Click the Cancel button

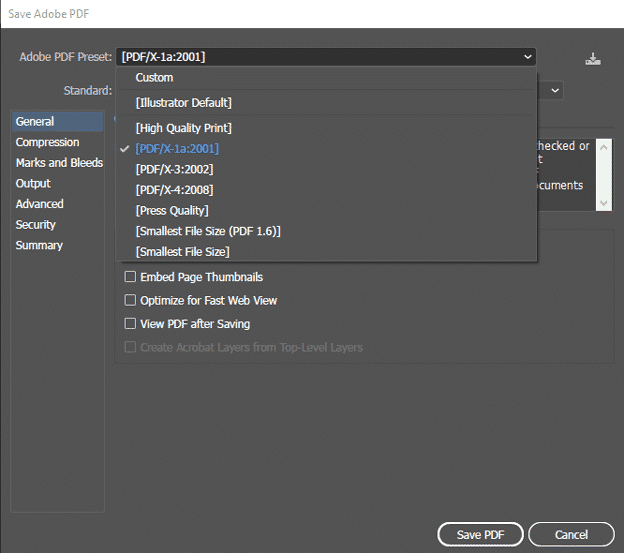point(571,534)
